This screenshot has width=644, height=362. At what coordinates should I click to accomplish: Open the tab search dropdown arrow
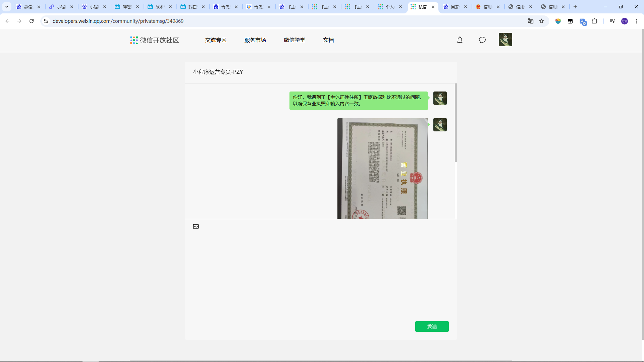pos(6,7)
